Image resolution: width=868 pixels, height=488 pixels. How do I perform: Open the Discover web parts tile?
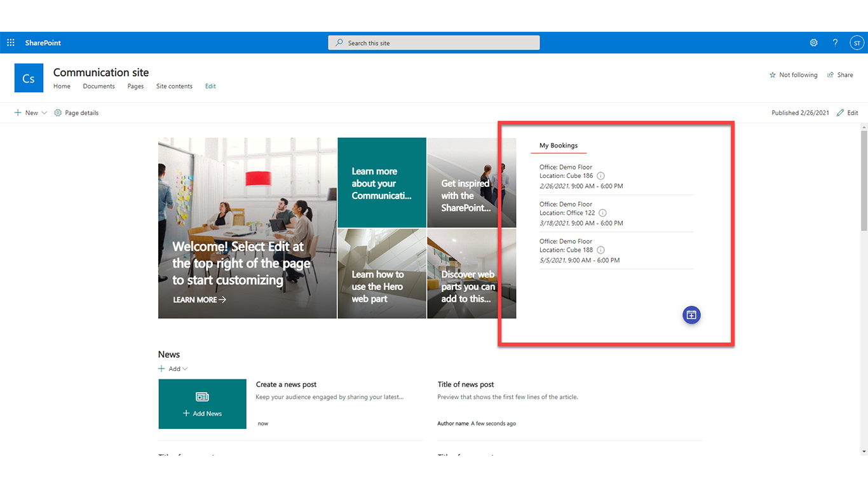click(x=471, y=274)
